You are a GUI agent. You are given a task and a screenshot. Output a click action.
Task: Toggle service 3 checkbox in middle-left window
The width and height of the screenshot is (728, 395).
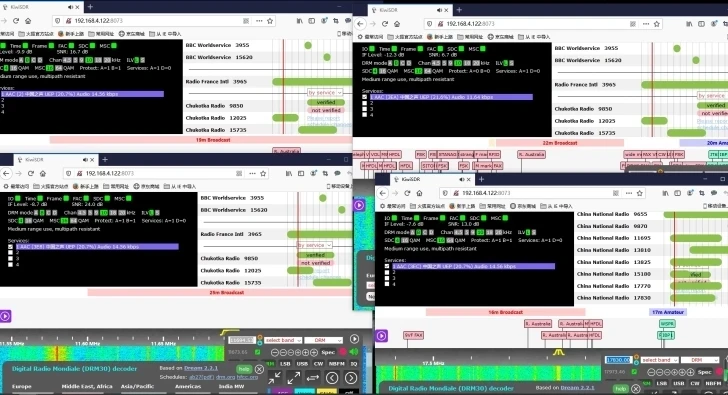pyautogui.click(x=10, y=259)
